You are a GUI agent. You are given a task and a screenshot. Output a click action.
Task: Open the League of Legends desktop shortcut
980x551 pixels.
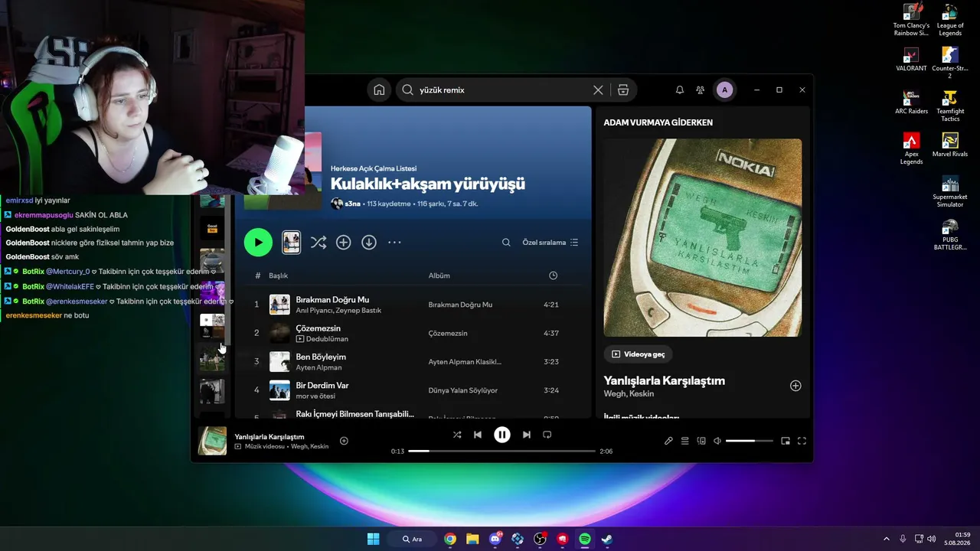click(950, 21)
